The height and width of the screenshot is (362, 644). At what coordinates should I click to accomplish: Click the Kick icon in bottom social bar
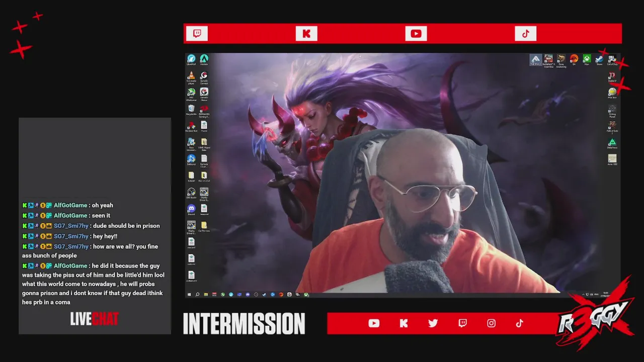click(x=404, y=323)
